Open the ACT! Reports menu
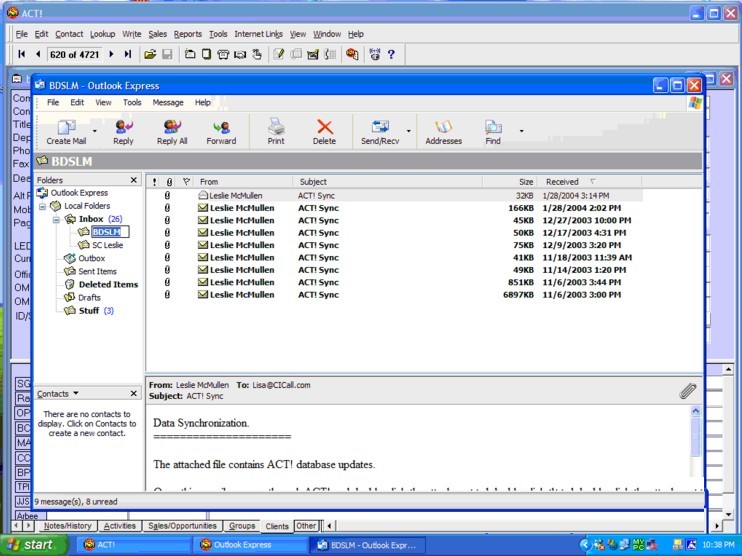Image resolution: width=742 pixels, height=556 pixels. (188, 34)
